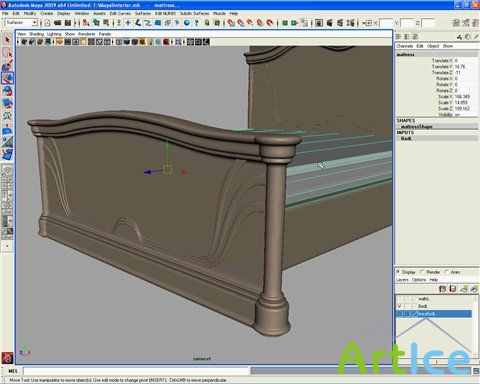Open the Shading panel menu
480x384 pixels.
(x=36, y=34)
